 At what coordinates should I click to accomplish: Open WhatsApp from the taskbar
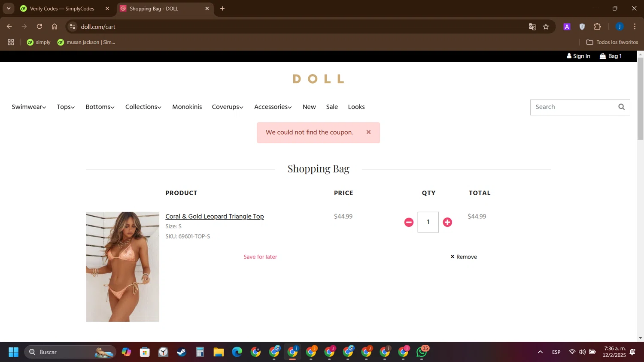[422, 352]
